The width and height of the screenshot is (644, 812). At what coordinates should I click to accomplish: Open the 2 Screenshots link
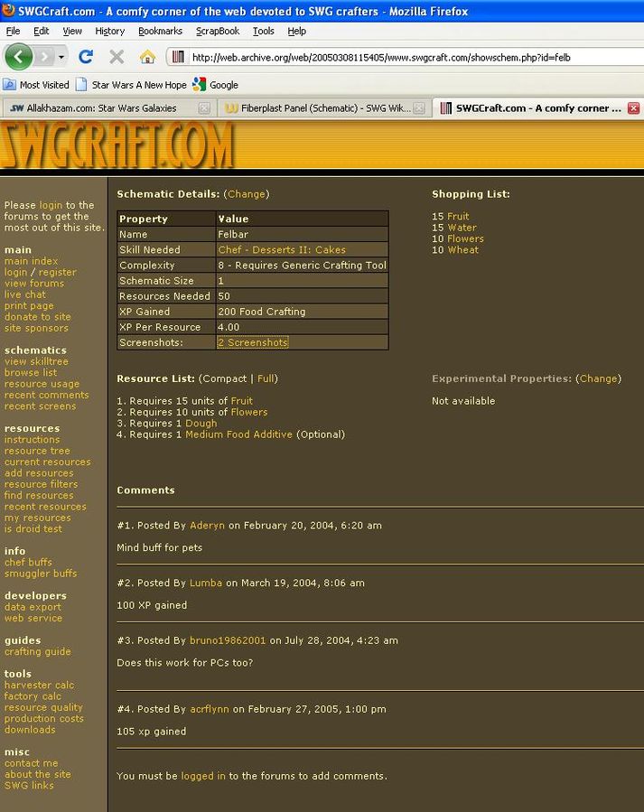(253, 343)
